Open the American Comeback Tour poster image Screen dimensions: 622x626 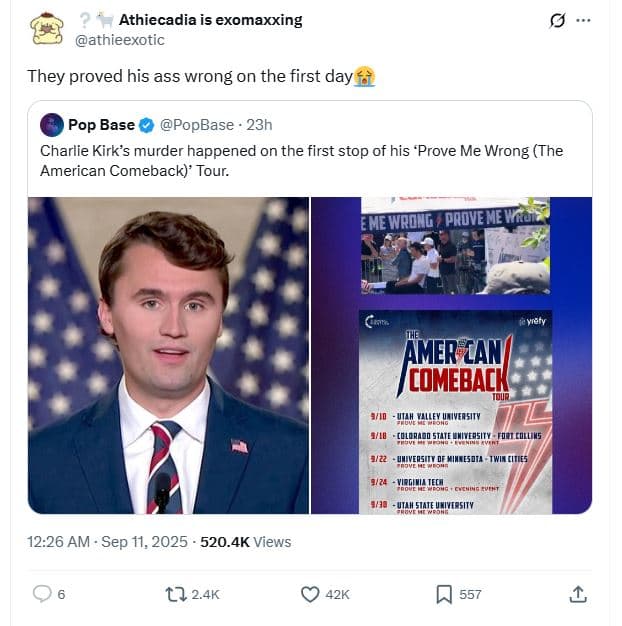455,412
